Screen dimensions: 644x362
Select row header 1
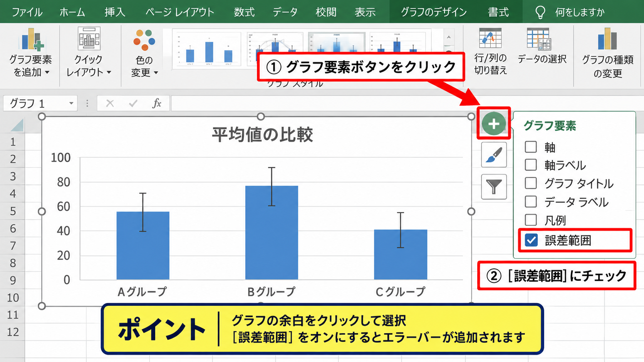13,142
